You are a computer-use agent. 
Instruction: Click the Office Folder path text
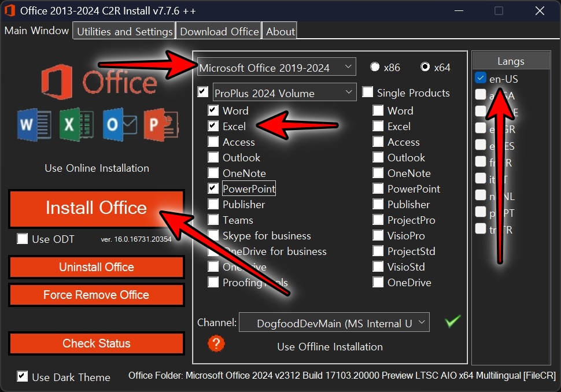tap(342, 376)
